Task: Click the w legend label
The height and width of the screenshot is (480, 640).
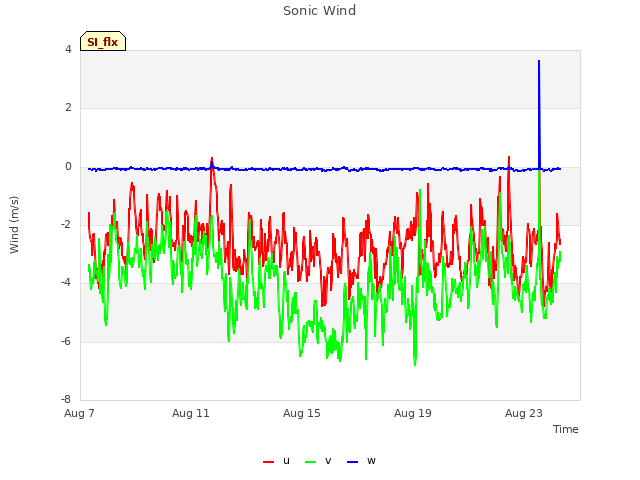Action: [x=371, y=461]
